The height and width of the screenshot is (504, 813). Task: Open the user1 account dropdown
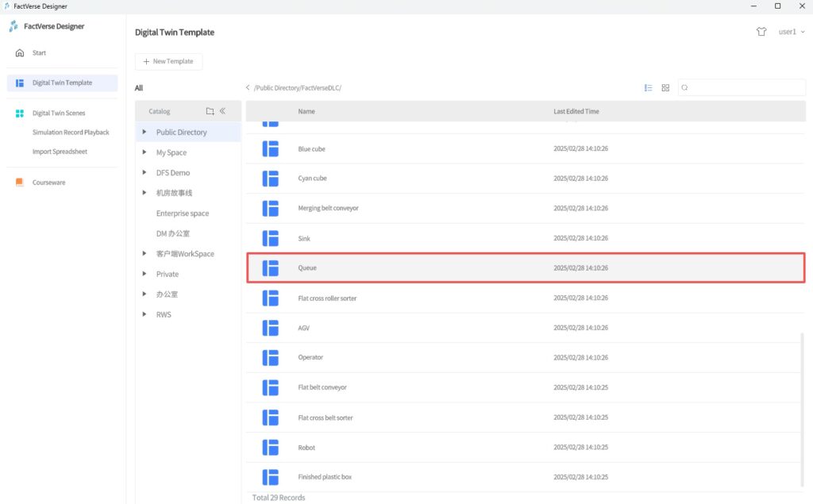pos(792,32)
